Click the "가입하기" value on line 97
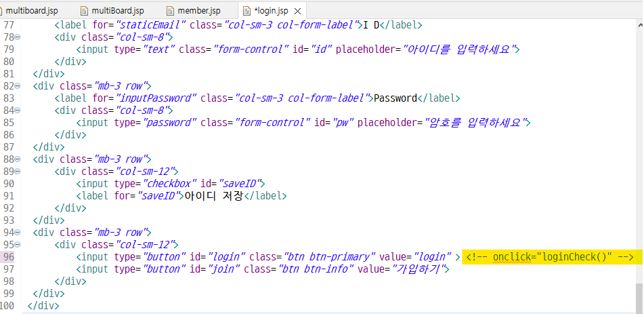The image size is (644, 314). 418,269
